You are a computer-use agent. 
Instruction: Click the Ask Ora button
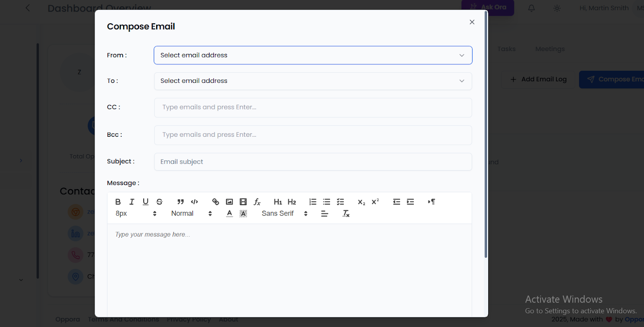click(487, 7)
